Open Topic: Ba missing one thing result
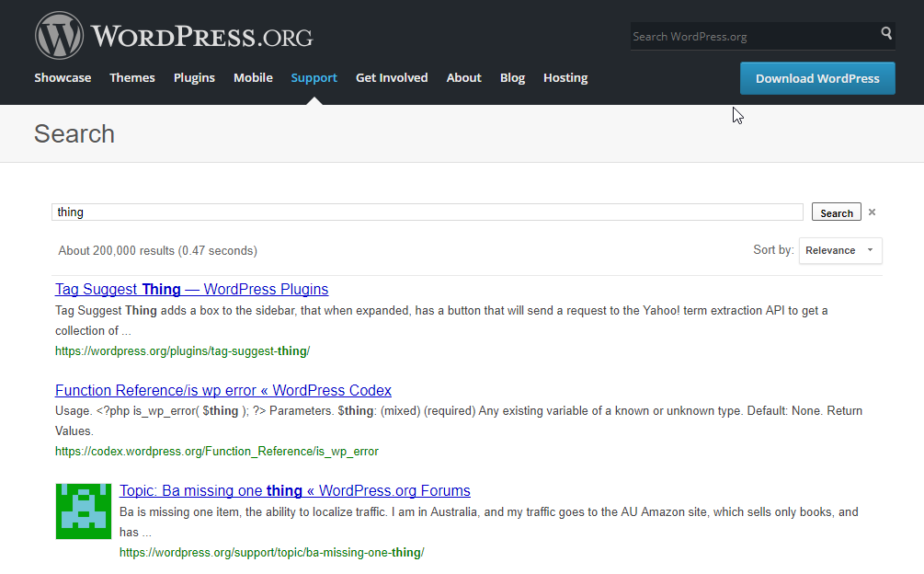Image resolution: width=924 pixels, height=574 pixels. [x=294, y=491]
